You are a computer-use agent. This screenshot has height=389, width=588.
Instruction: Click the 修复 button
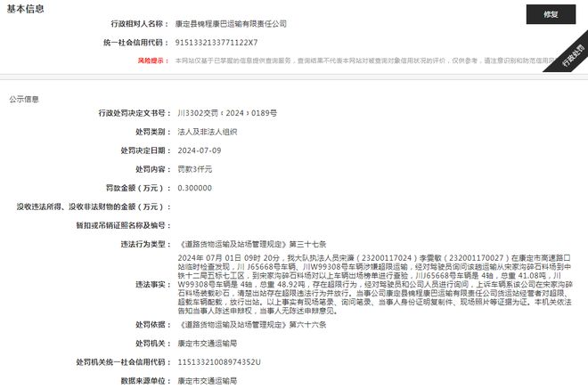pyautogui.click(x=551, y=14)
